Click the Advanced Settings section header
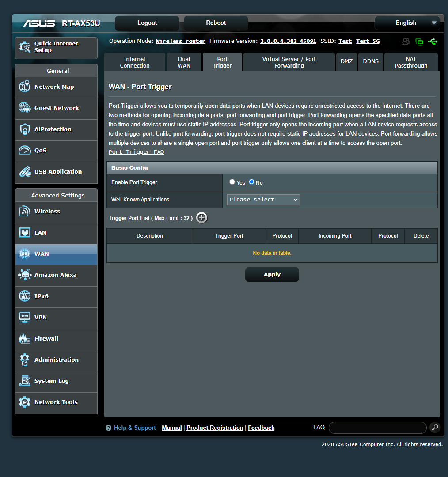The height and width of the screenshot is (477, 448). tap(56, 195)
